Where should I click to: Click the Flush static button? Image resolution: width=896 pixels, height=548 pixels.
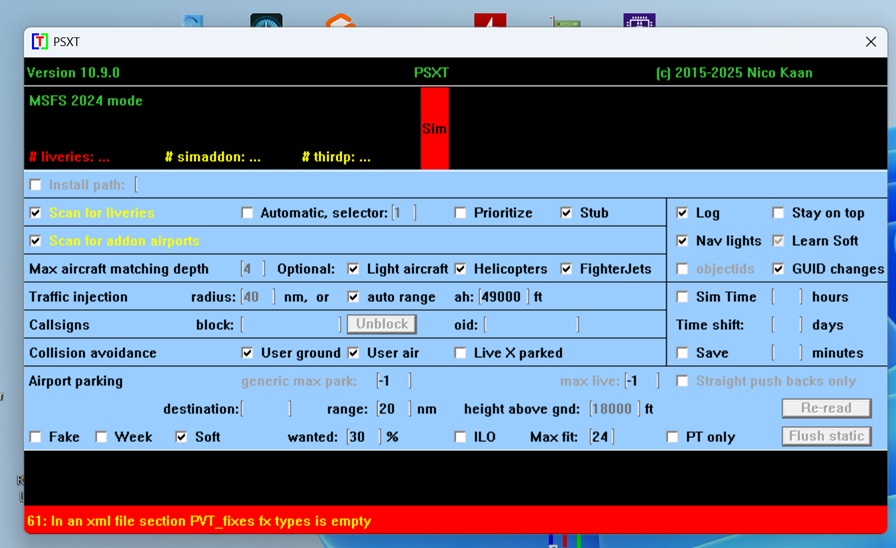point(826,436)
